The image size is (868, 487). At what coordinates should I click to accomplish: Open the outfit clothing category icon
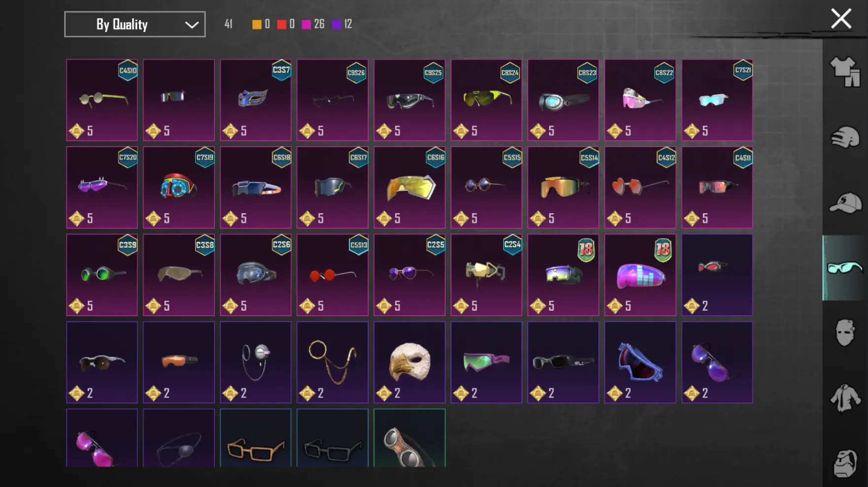point(845,72)
